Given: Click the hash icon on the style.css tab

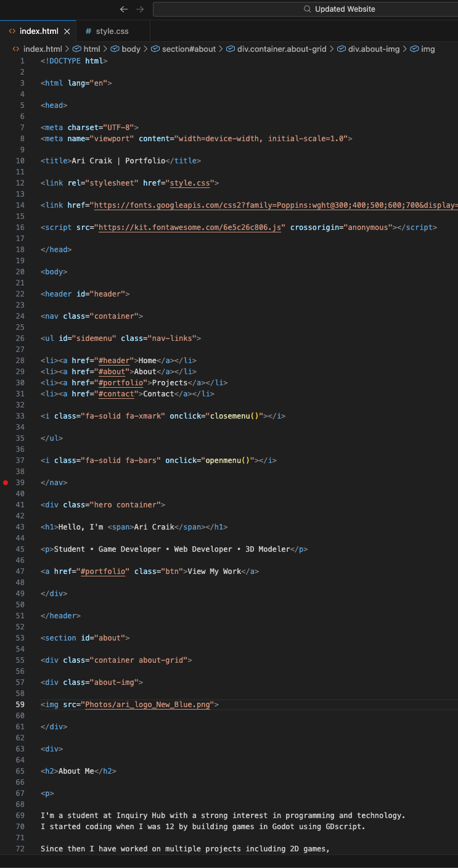Looking at the screenshot, I should click(88, 30).
